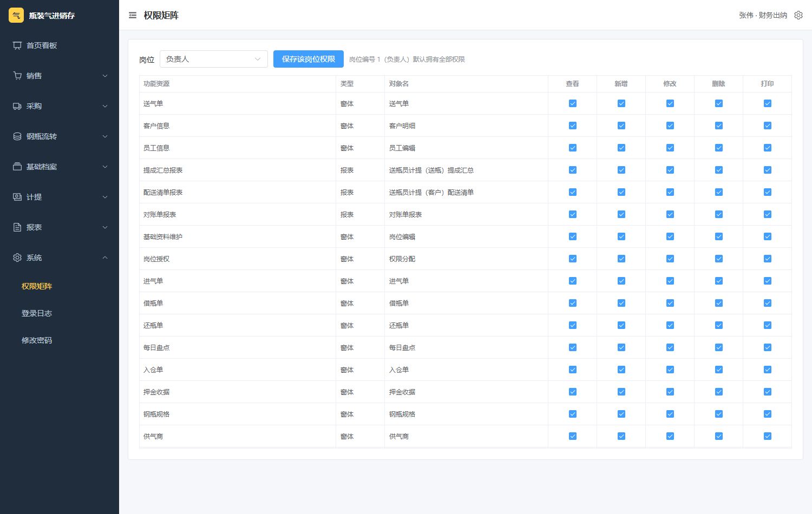Screen dimensions: 812x514
Task: Expand the 采购 menu chevron
Action: [x=105, y=106]
